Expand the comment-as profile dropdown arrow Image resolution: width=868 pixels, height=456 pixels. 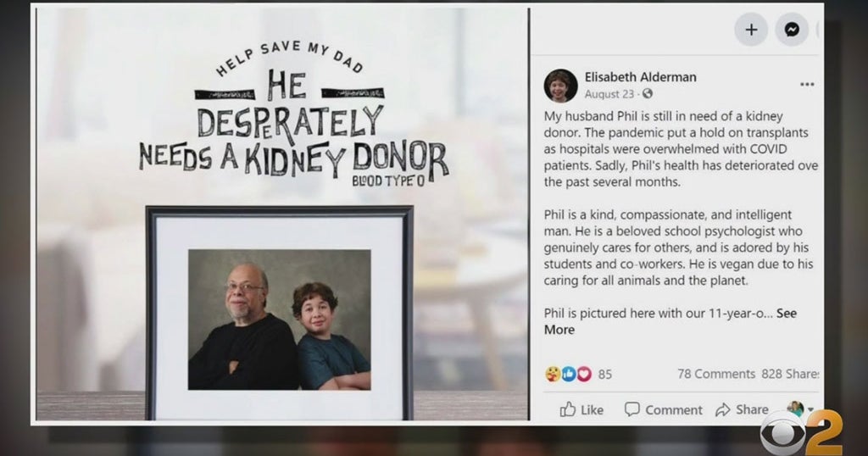pos(810,409)
